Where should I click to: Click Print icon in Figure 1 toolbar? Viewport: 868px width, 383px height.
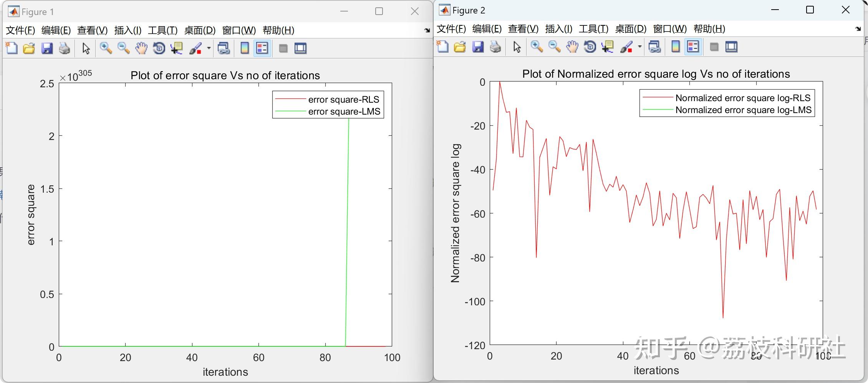point(65,48)
